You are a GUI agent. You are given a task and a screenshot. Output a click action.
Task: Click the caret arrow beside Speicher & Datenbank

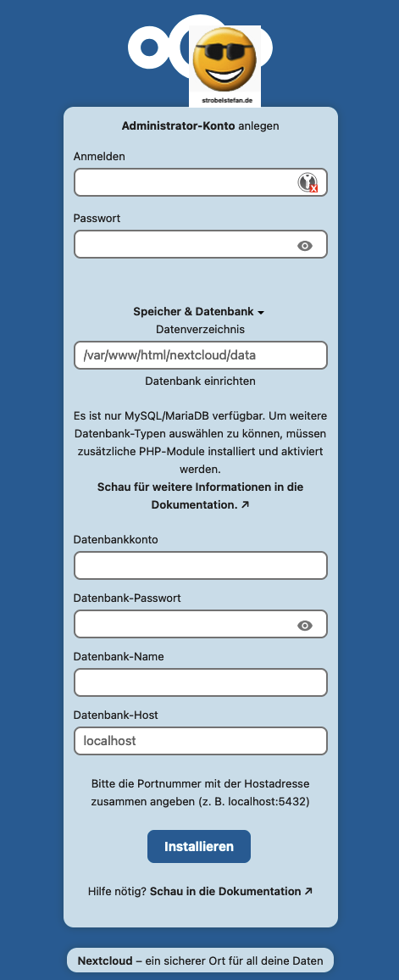[x=261, y=312]
